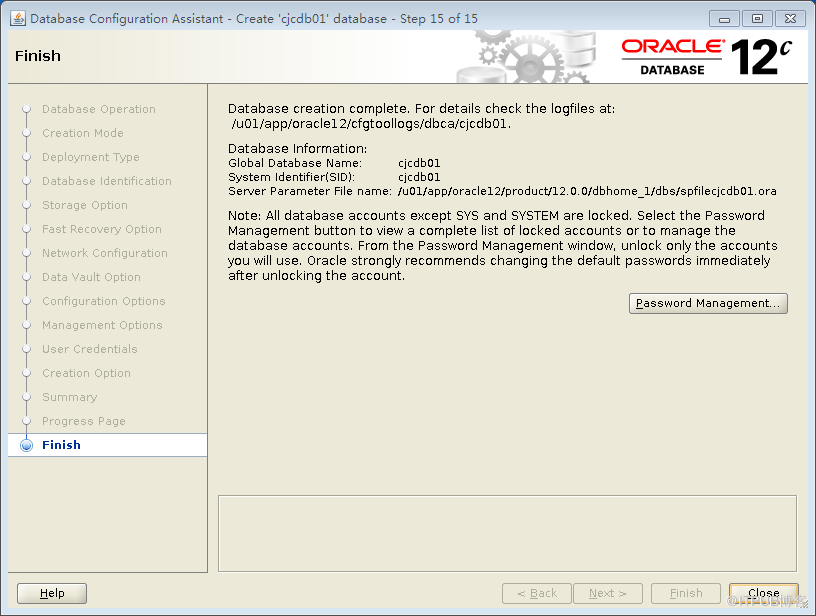The height and width of the screenshot is (616, 816).
Task: Select the Storage Option step
Action: (85, 205)
